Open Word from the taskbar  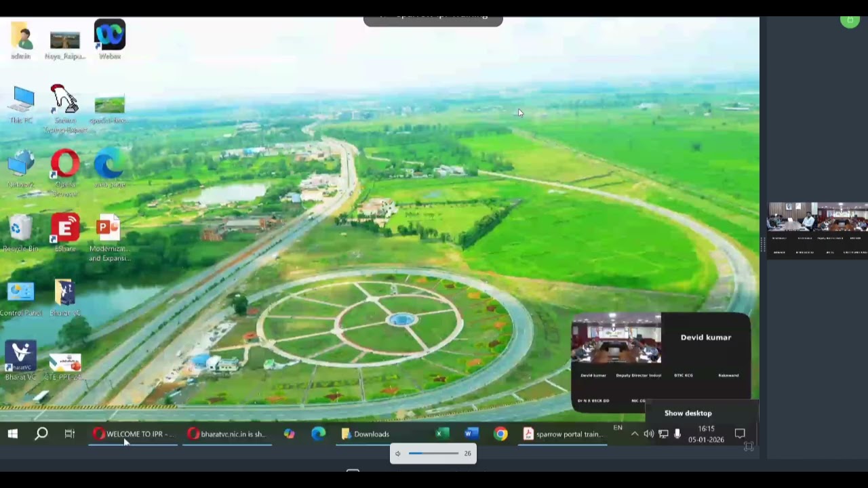click(x=471, y=434)
